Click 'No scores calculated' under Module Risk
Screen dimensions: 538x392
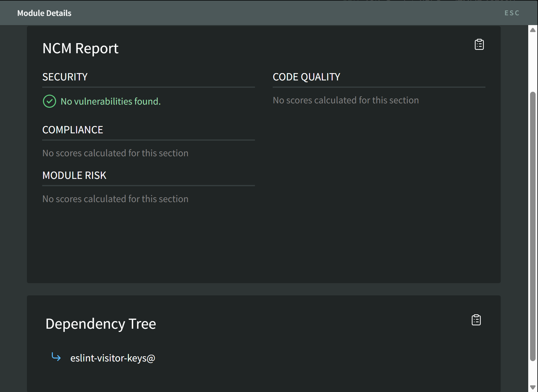click(115, 199)
